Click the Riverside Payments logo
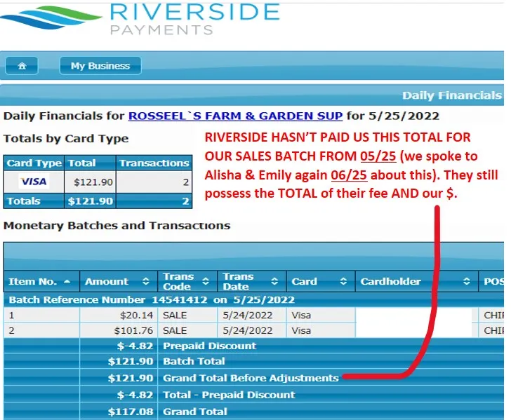 tap(140, 19)
